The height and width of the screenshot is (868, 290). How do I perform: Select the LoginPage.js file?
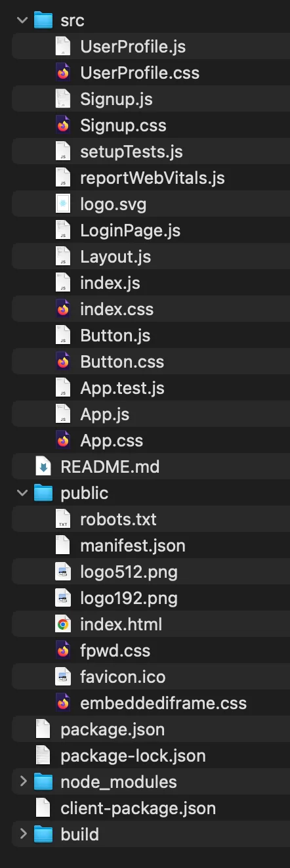pos(150,230)
